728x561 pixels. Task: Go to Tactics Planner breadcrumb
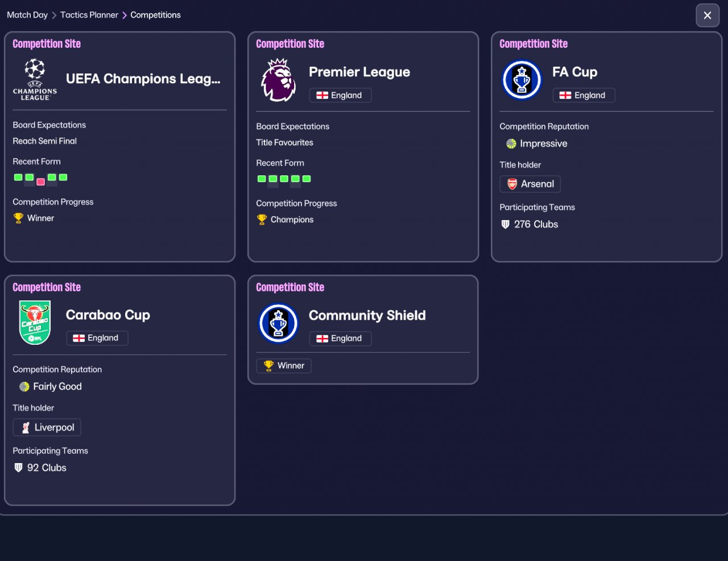pyautogui.click(x=89, y=15)
